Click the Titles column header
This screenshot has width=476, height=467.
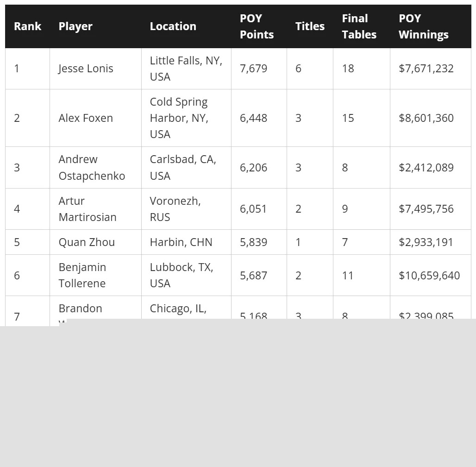(x=310, y=26)
